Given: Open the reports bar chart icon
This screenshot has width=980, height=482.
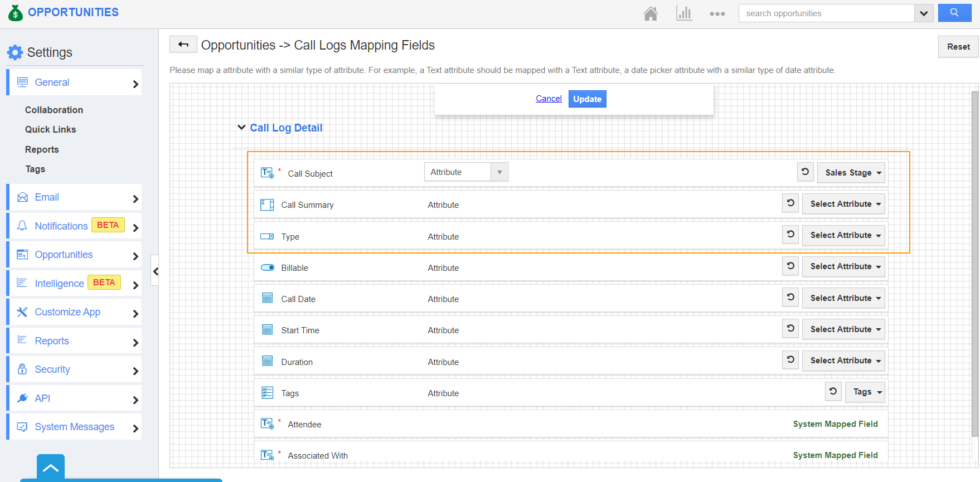Looking at the screenshot, I should [683, 13].
